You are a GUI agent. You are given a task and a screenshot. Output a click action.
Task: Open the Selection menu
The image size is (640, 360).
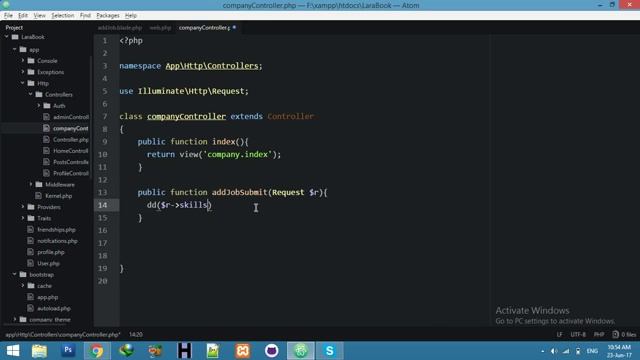click(x=62, y=16)
